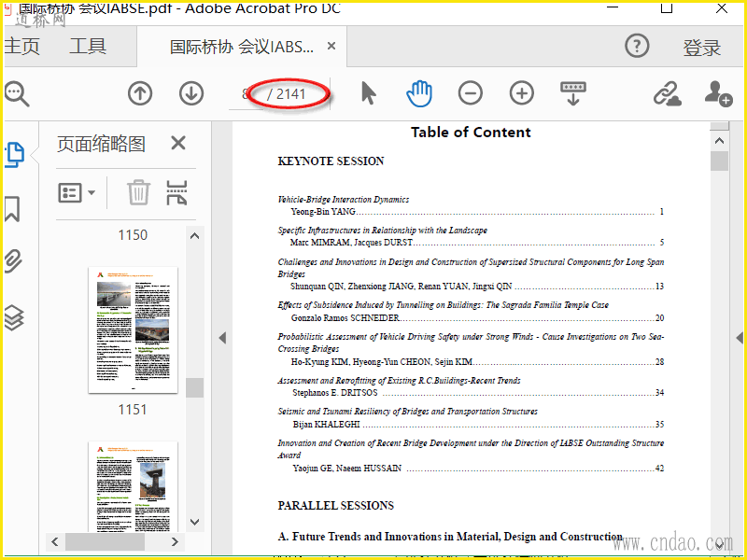Click thumbnail panel vertical scroll handle
Viewport: 747px width, 560px height.
click(x=194, y=387)
